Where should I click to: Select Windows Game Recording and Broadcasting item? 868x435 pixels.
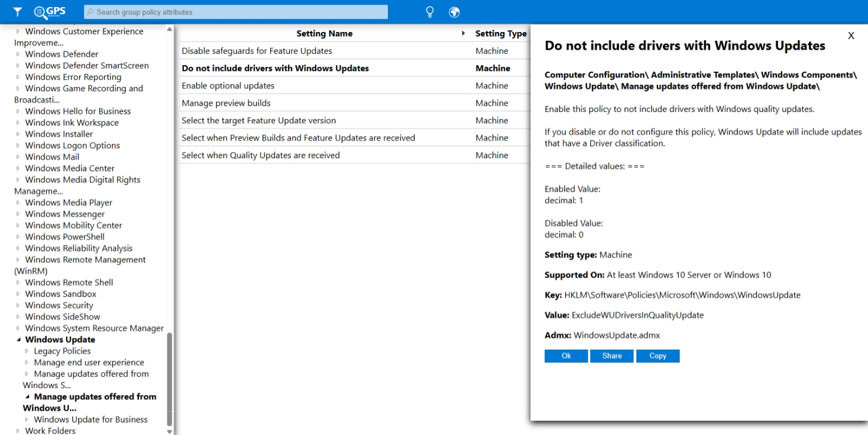pos(79,94)
